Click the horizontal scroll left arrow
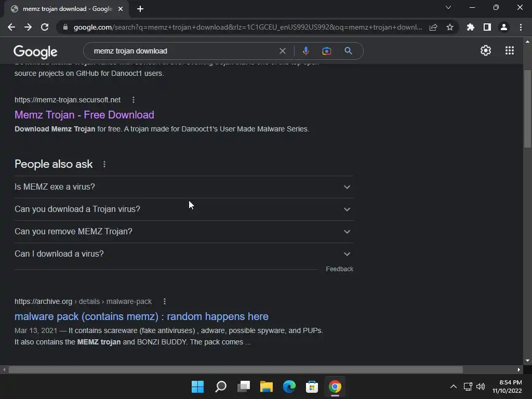 click(4, 369)
